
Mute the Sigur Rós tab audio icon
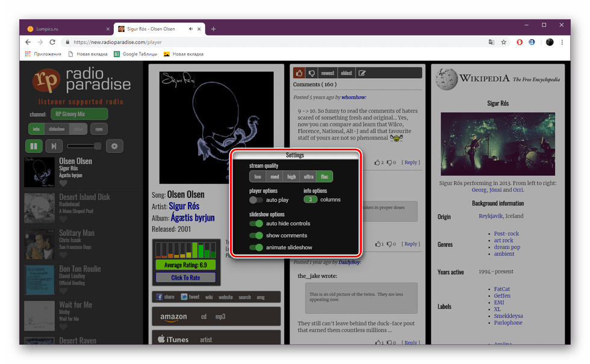(x=191, y=29)
